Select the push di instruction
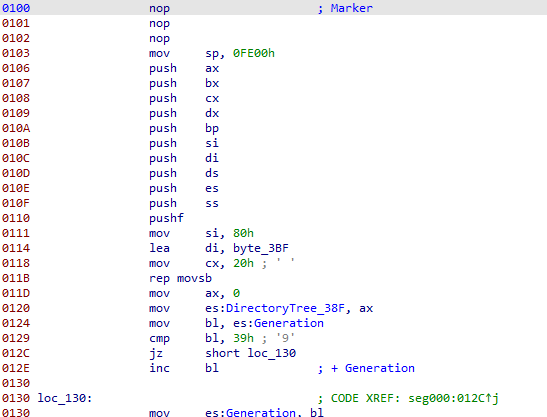This screenshot has height=417, width=547. pyautogui.click(x=184, y=158)
